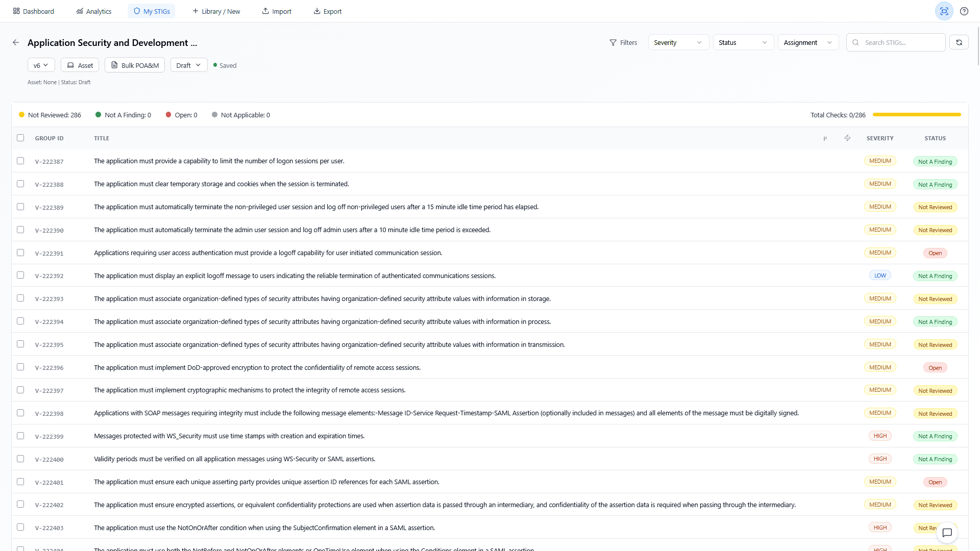This screenshot has height=551, width=980.
Task: Open Bulk POA&M
Action: (x=134, y=65)
